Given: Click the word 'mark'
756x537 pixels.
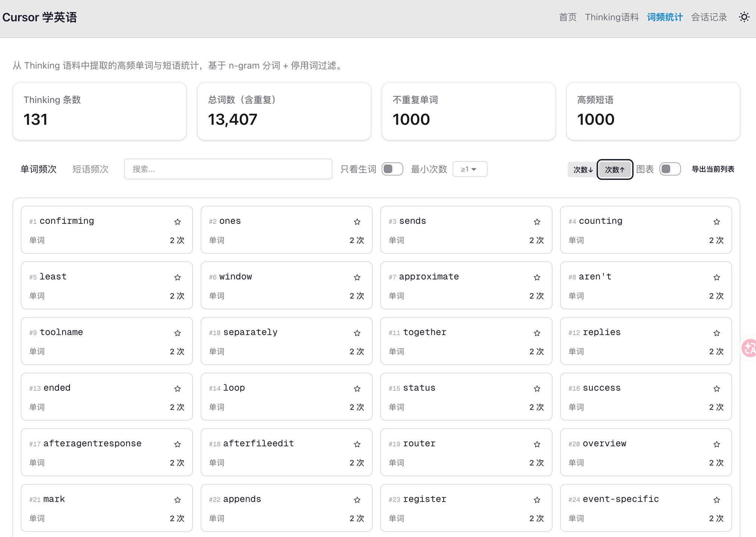Looking at the screenshot, I should [x=54, y=499].
